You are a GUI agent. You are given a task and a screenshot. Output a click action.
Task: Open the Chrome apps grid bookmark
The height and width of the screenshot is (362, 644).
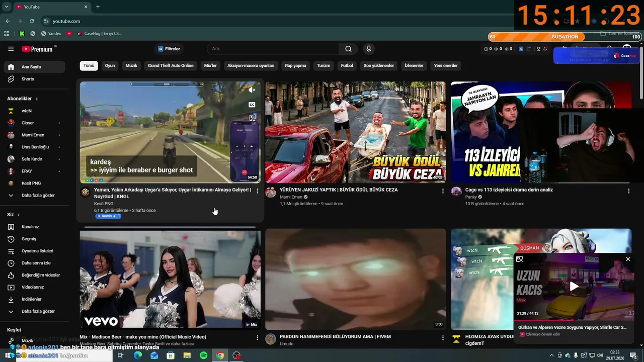tap(7, 34)
